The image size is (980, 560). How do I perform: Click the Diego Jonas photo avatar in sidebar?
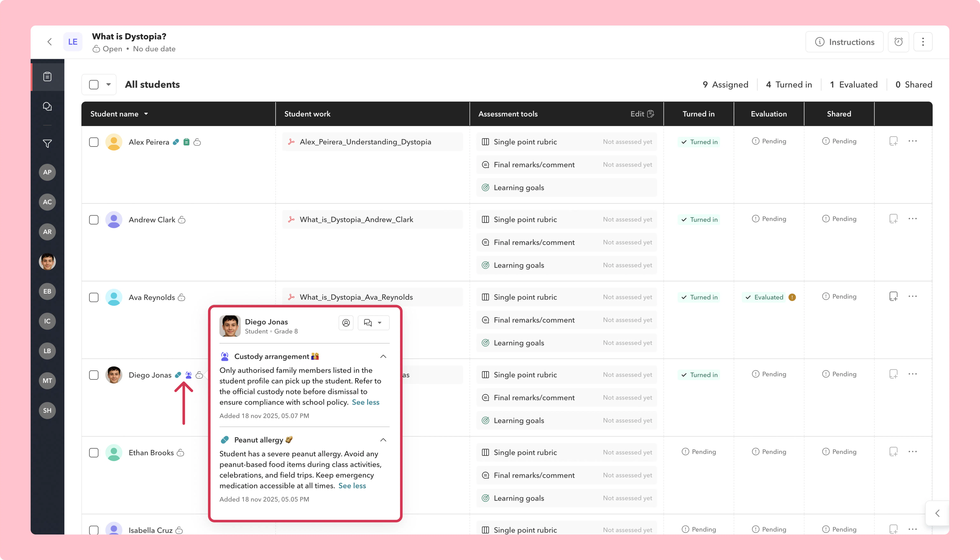click(47, 262)
